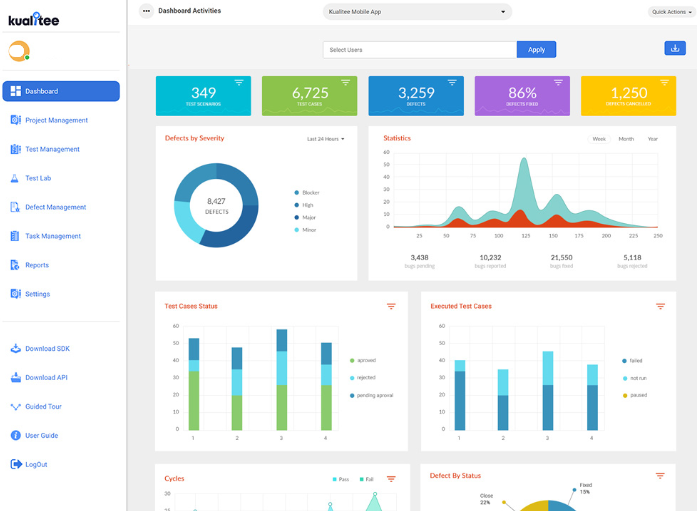This screenshot has height=511, width=697.
Task: Open the Executed Test Cases filter icon
Action: (x=660, y=306)
